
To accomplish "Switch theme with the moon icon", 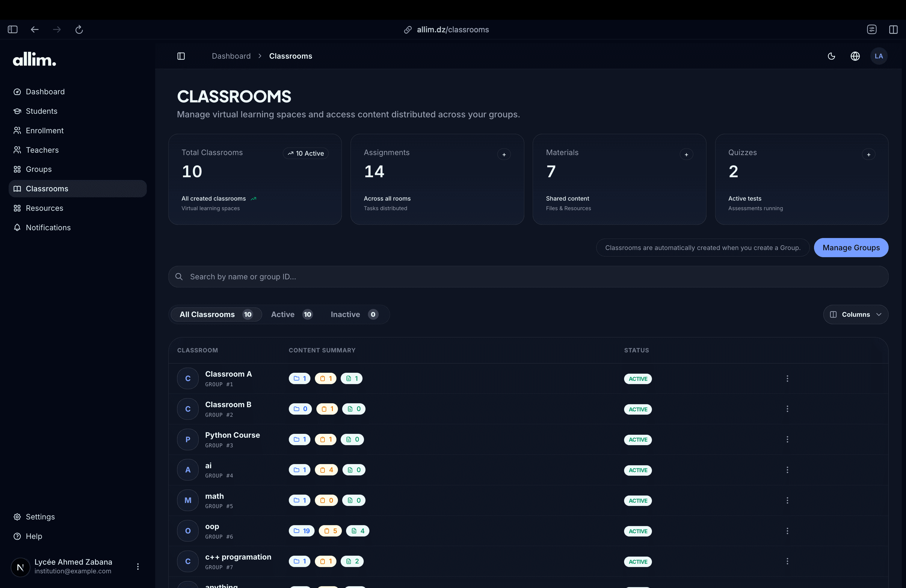I will pos(831,56).
